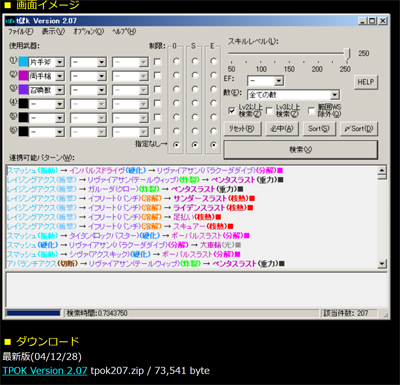The image size is (400, 385).
Task: Maximize the tpok window
Action: 373,21
